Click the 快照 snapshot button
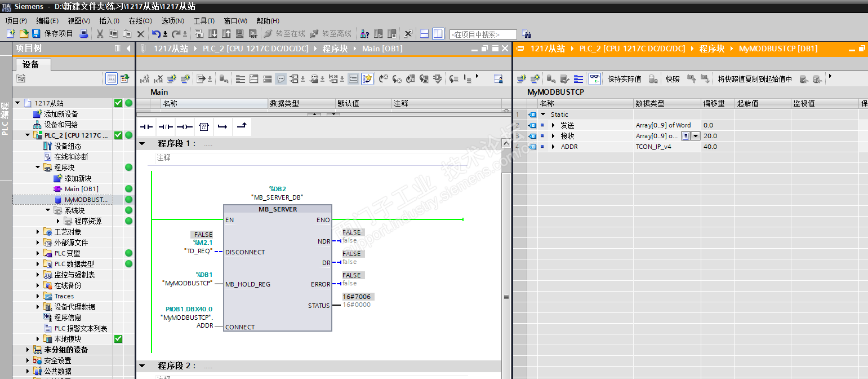The height and width of the screenshot is (379, 868). (x=673, y=79)
